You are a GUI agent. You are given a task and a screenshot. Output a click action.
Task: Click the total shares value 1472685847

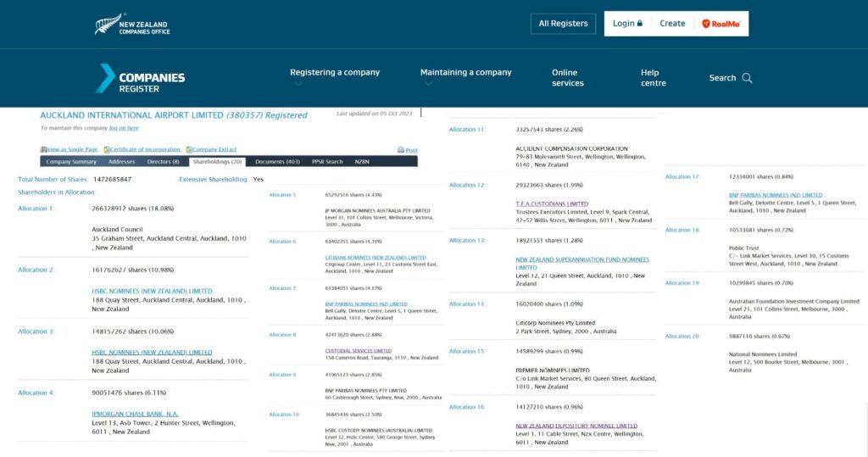click(113, 180)
